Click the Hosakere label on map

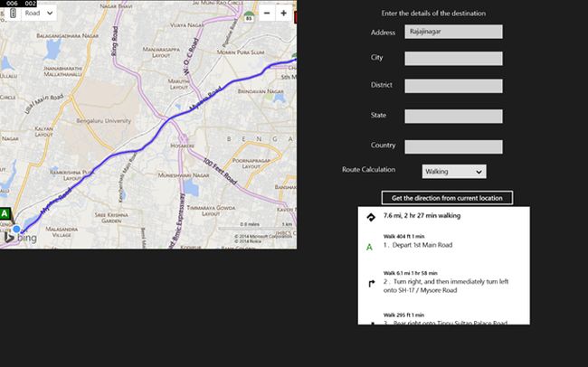click(x=182, y=146)
